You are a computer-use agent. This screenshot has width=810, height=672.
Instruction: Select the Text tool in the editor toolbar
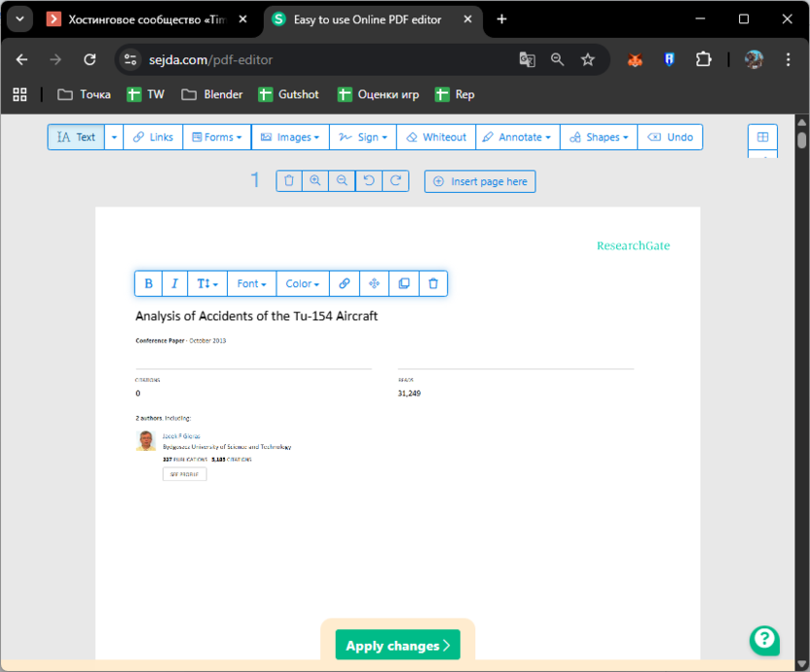click(x=77, y=137)
